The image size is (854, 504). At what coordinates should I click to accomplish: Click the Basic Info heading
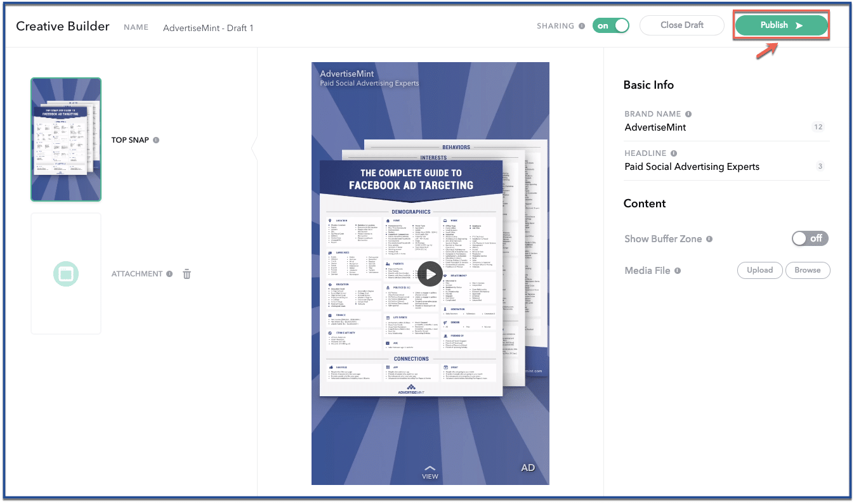(x=648, y=85)
